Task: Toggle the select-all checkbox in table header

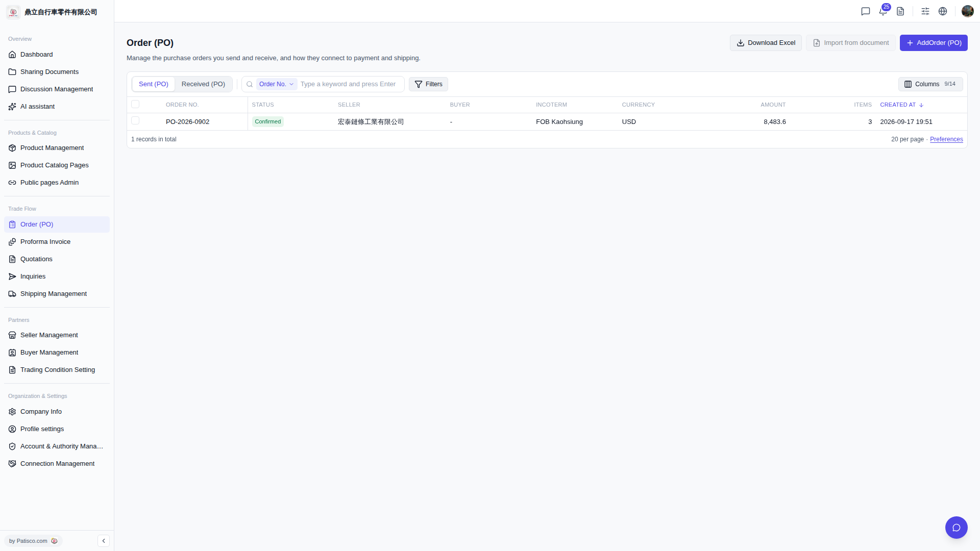Action: pos(135,105)
